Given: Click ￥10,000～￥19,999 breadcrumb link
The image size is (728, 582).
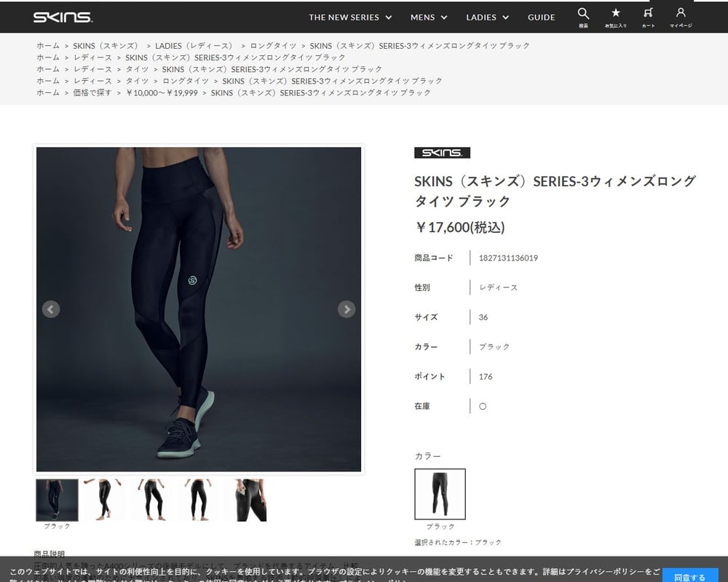Looking at the screenshot, I should click(x=162, y=92).
